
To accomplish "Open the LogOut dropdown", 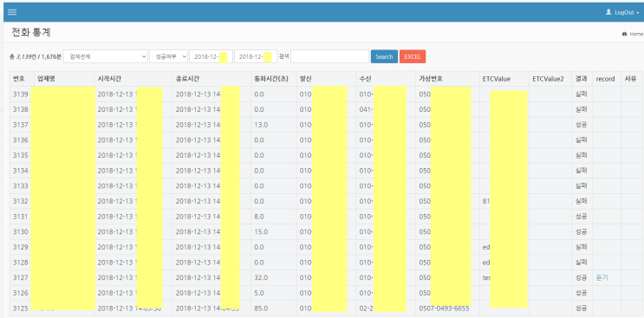I will 627,12.
